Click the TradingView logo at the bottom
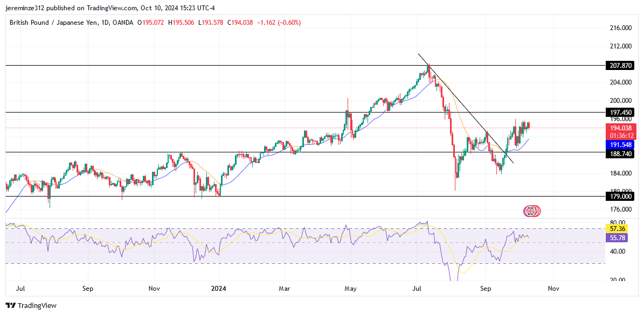 click(x=31, y=305)
